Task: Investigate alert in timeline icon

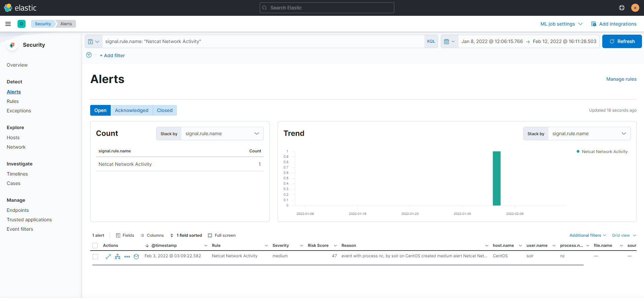Action: (136, 257)
